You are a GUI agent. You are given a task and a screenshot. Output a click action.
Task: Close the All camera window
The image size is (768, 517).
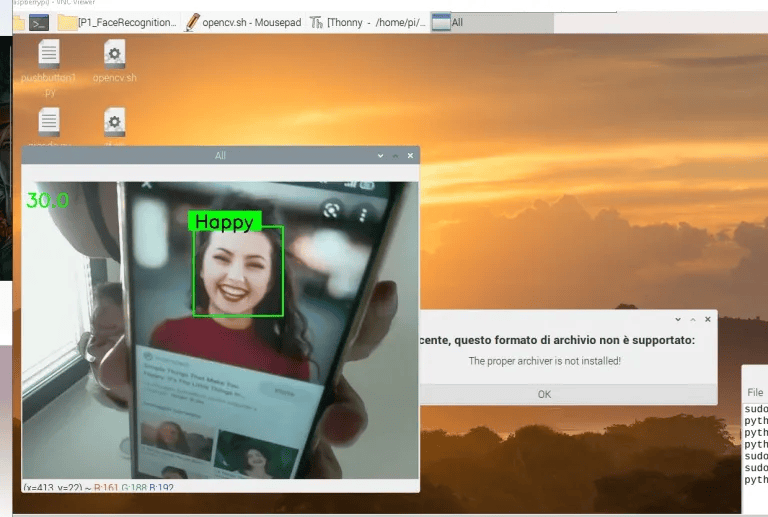[410, 156]
